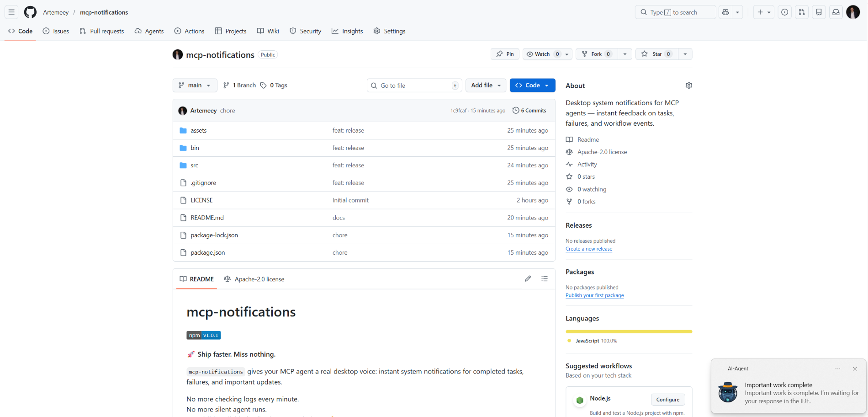Switch to the Pull requests tab

pos(101,31)
